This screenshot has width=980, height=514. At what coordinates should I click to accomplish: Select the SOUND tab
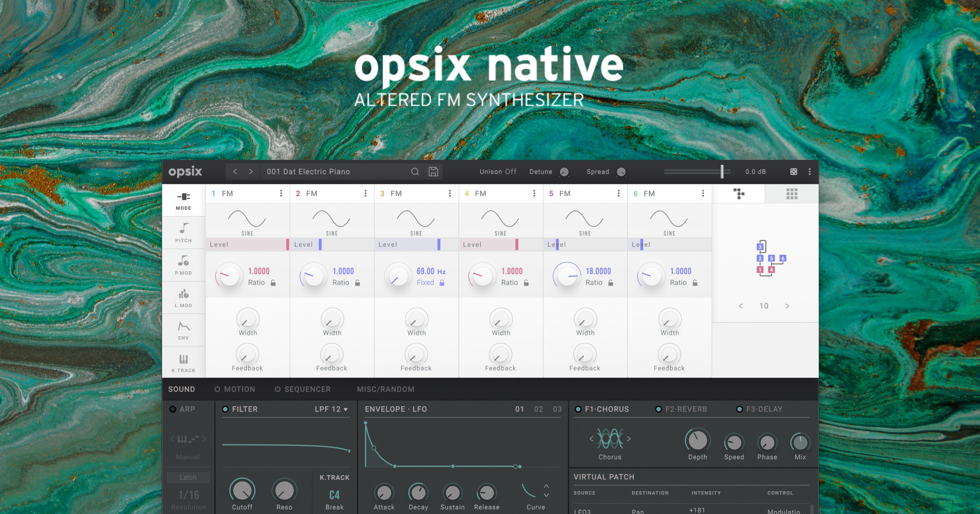point(184,389)
